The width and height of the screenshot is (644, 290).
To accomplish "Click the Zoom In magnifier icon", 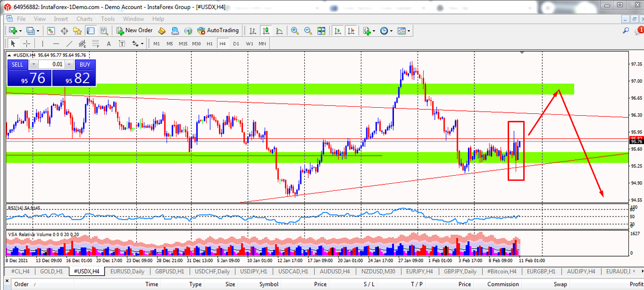I will (295, 31).
